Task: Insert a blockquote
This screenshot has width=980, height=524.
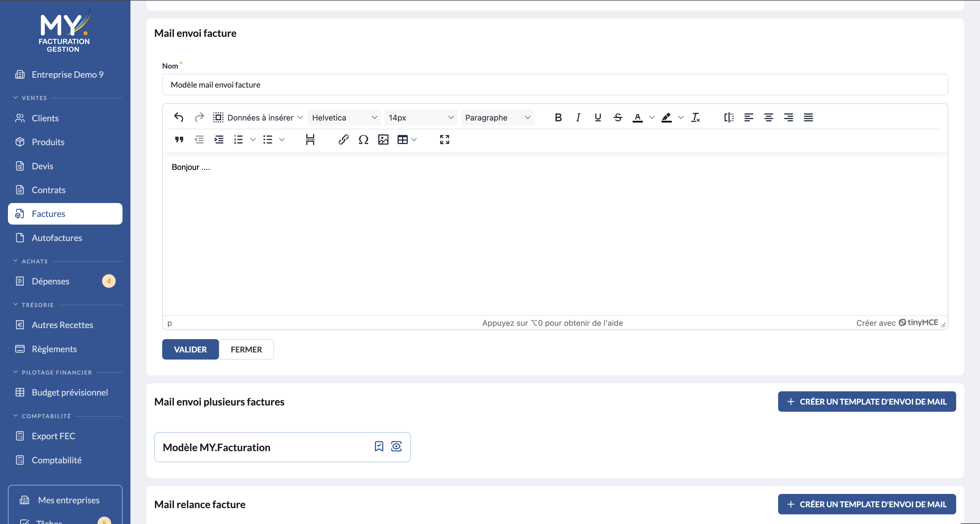Action: coord(179,140)
